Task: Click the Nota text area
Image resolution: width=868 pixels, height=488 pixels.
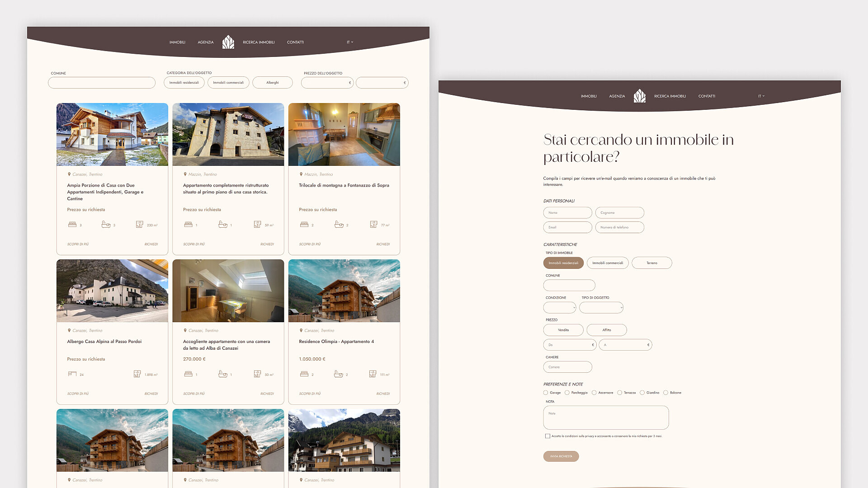Action: [606, 418]
